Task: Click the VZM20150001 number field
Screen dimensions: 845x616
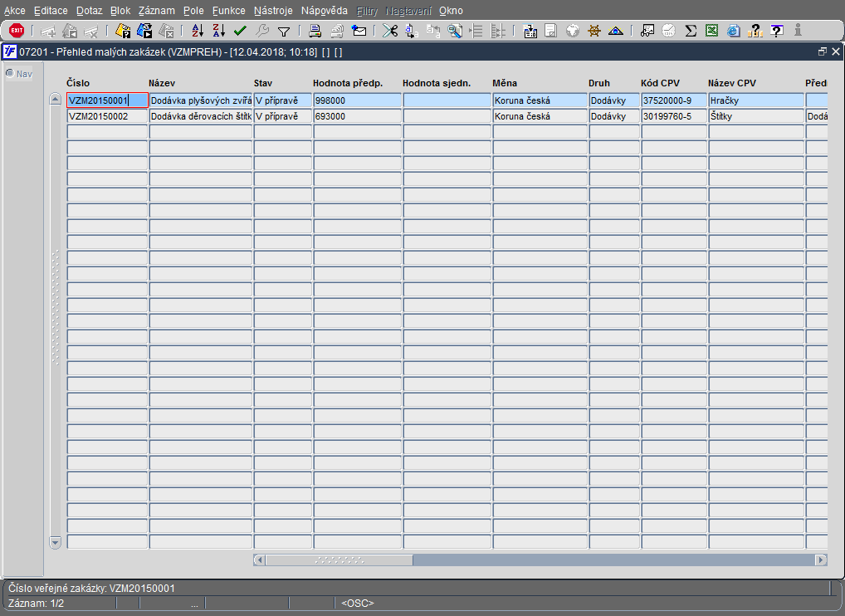Action: point(107,100)
